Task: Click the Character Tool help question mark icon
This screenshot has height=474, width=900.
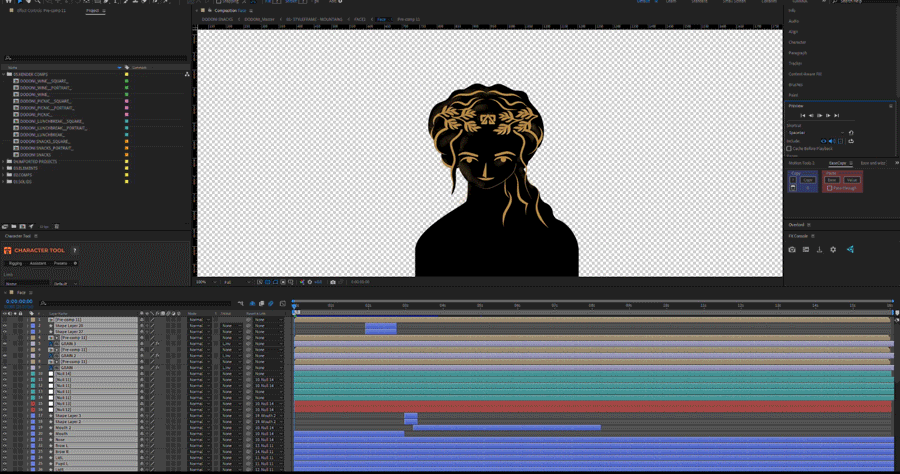Action: tap(74, 251)
